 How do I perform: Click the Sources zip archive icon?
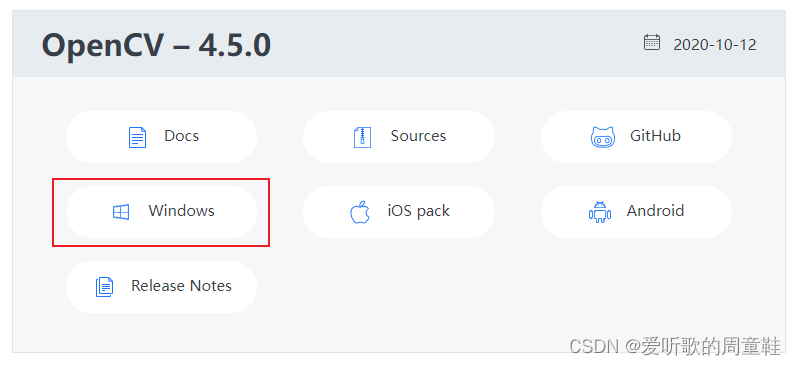point(362,137)
